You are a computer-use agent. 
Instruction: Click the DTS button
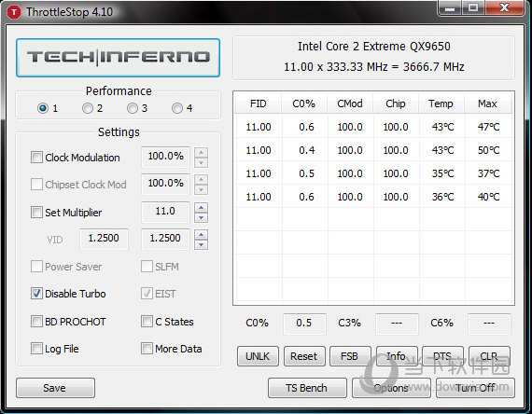(x=442, y=356)
